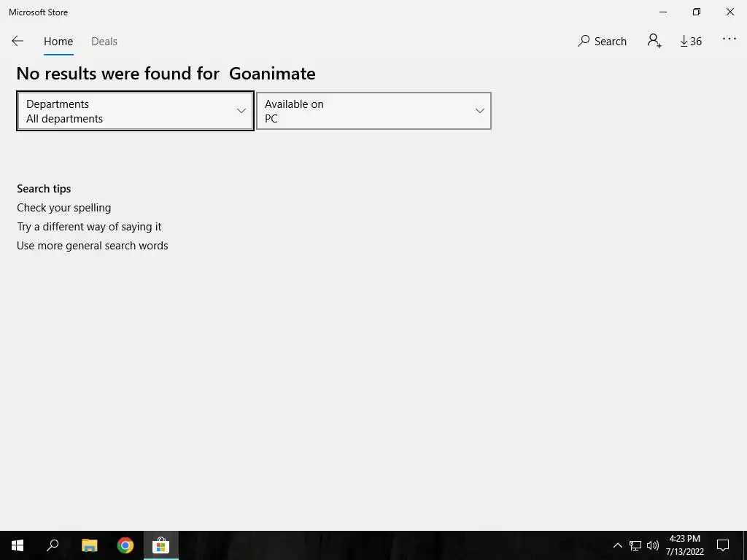Click the Microsoft Store taskbar icon
747x560 pixels.
161,545
